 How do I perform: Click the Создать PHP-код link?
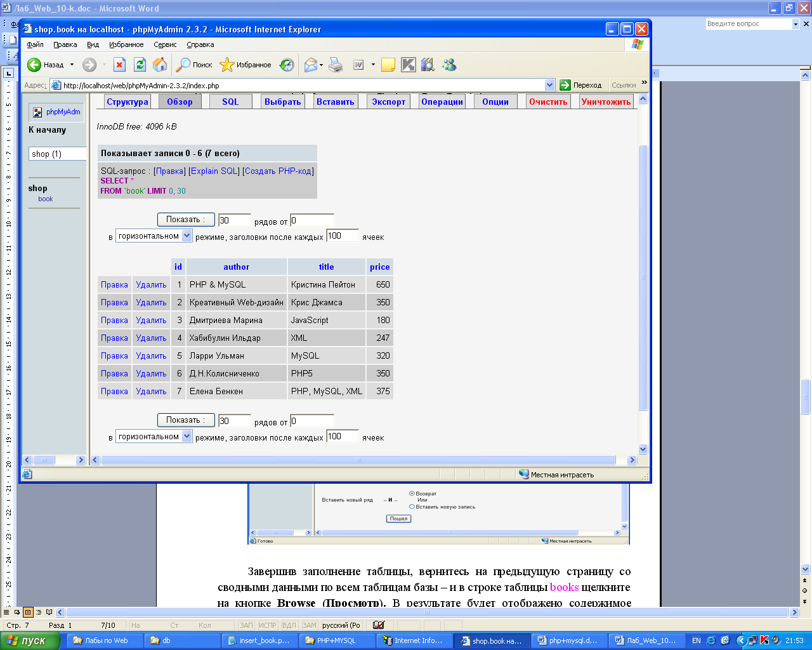[278, 171]
